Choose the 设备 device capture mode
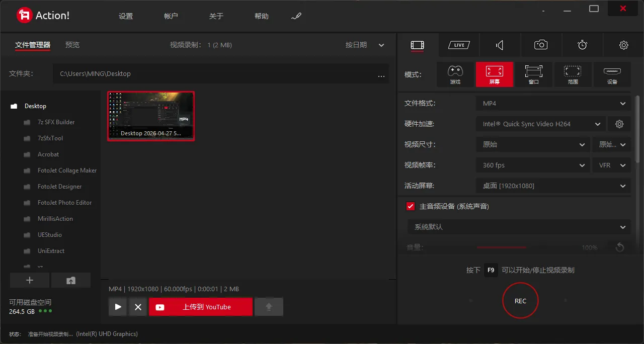This screenshot has width=644, height=344. tap(612, 74)
